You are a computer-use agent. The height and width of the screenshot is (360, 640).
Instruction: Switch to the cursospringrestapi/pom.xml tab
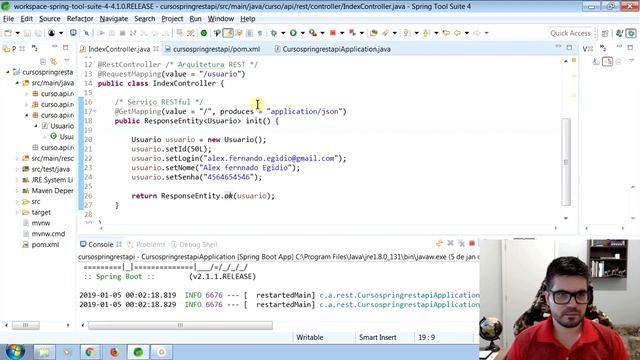coord(216,49)
